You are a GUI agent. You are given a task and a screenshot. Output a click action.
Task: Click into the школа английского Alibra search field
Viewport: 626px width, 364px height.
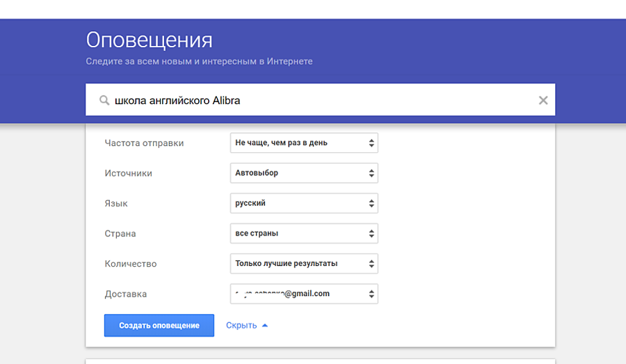(x=313, y=101)
